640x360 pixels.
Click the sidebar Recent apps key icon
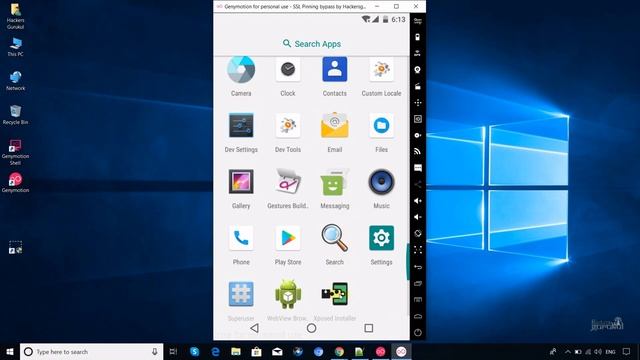click(x=418, y=283)
